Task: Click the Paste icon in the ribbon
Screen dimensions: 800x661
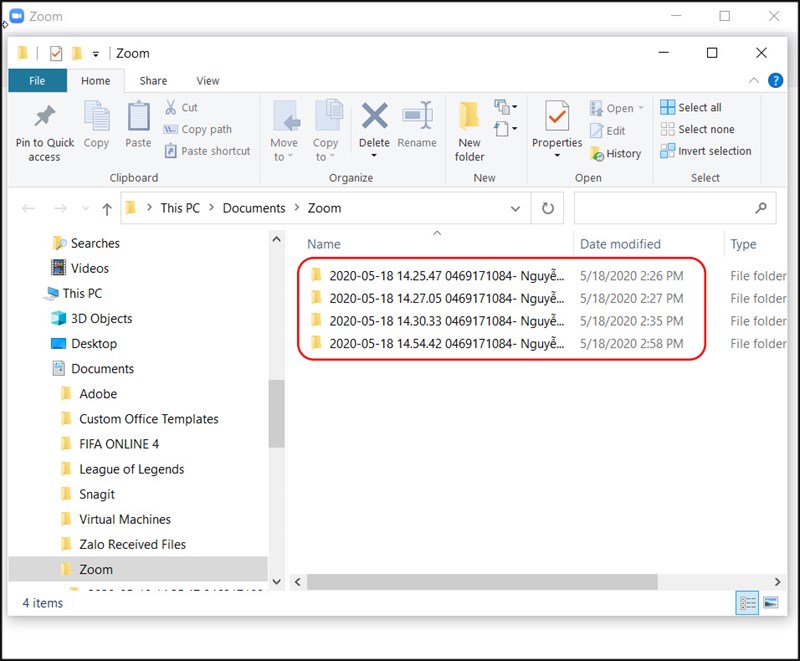Action: point(138,123)
